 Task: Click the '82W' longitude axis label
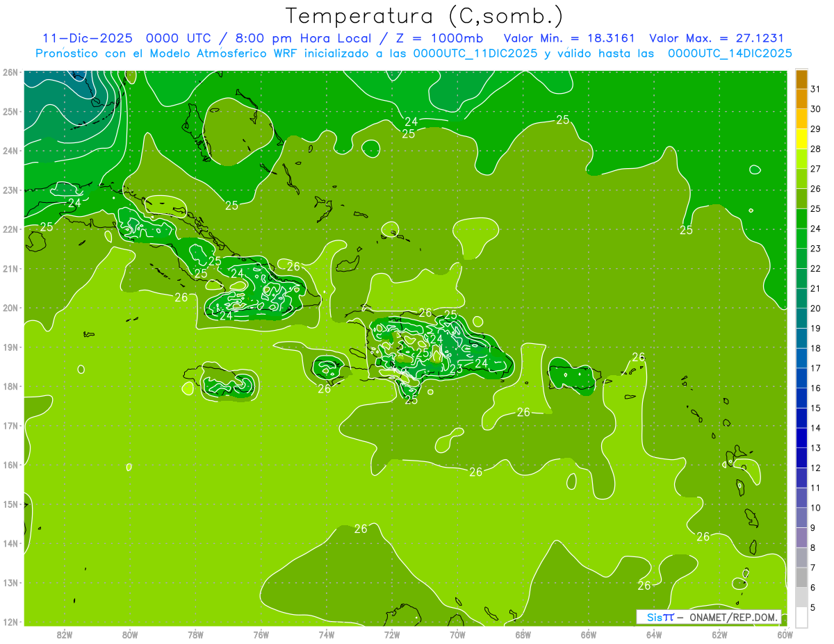[x=65, y=634]
